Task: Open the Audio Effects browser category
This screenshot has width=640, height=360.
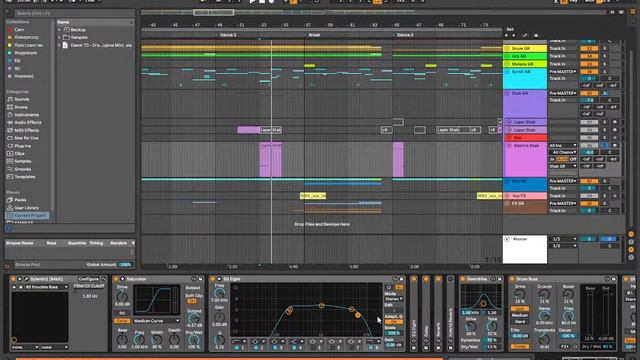Action: click(x=28, y=122)
